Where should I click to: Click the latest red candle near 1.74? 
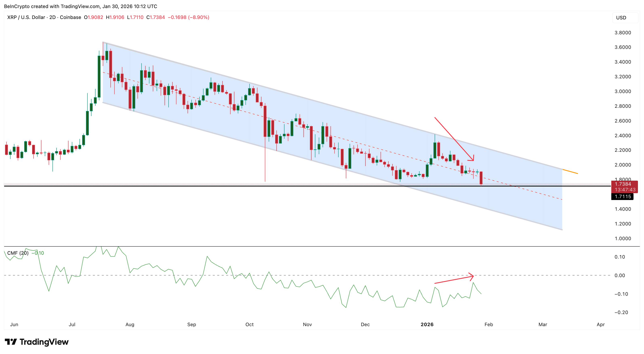(481, 178)
